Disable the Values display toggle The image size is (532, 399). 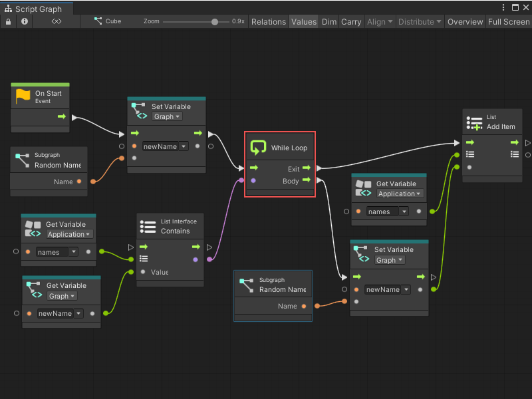click(x=304, y=21)
